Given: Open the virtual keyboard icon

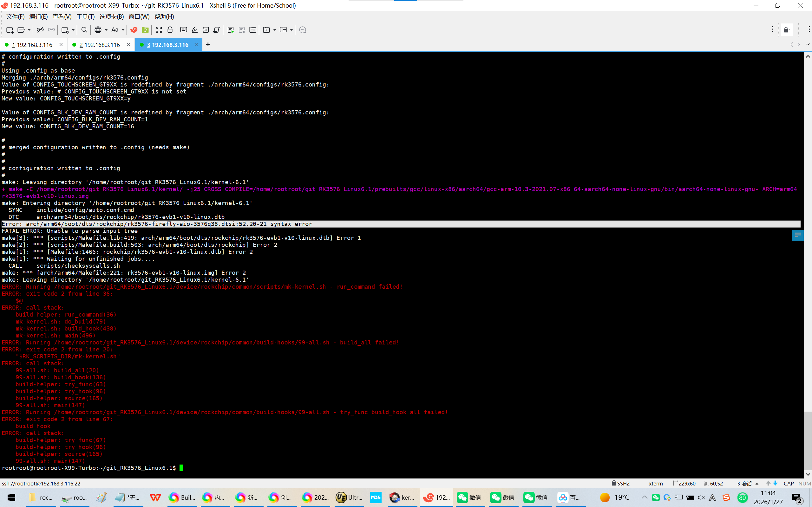Looking at the screenshot, I should click(x=184, y=30).
